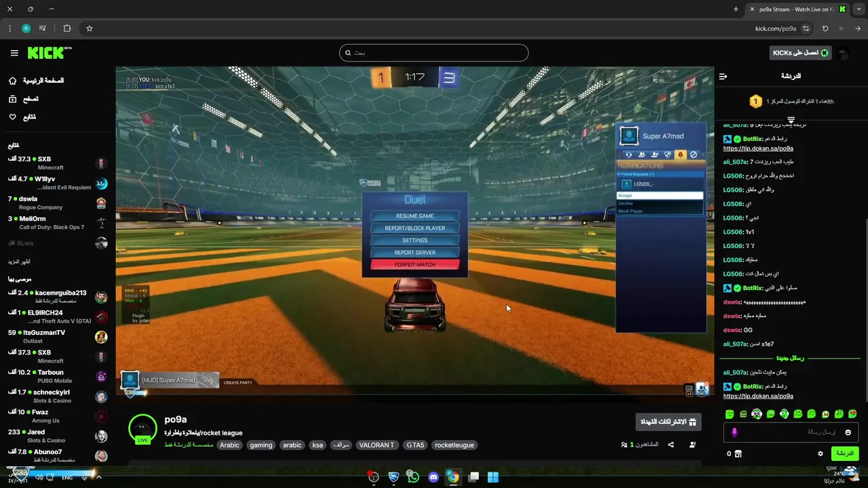The height and width of the screenshot is (488, 868).
Task: Open the Following sidebar link
Action: tap(22, 117)
